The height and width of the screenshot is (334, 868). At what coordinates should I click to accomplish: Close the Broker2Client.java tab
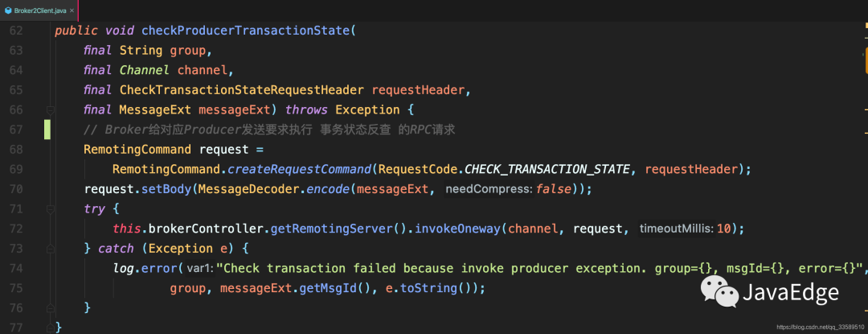(72, 10)
